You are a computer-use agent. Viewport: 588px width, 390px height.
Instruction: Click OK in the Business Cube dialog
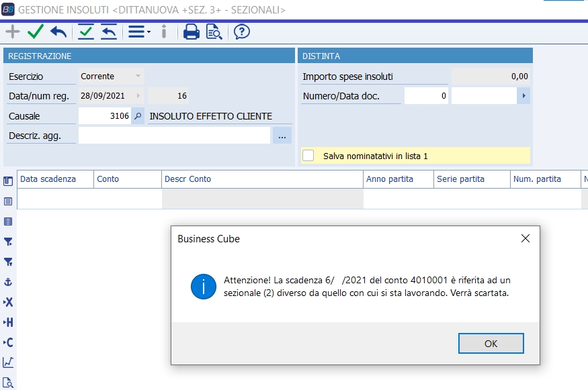[491, 344]
